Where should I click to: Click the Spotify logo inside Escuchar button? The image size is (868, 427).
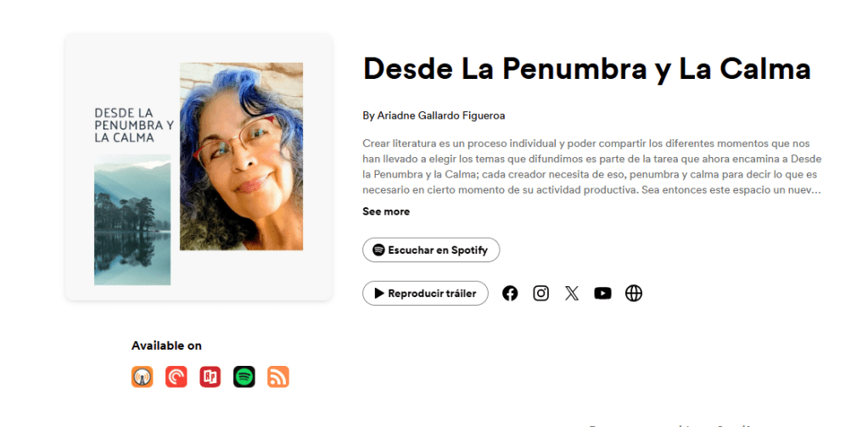click(x=378, y=250)
